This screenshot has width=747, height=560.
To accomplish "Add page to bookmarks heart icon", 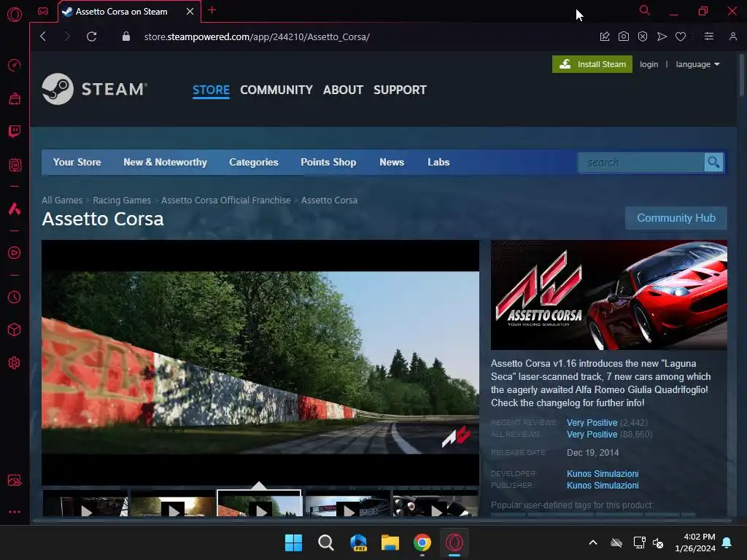I will pyautogui.click(x=681, y=36).
